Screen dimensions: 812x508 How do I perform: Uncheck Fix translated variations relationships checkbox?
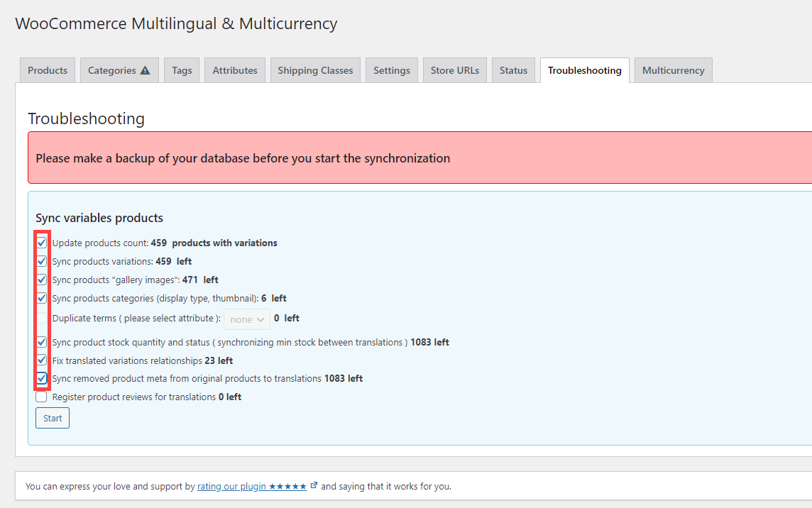click(41, 360)
